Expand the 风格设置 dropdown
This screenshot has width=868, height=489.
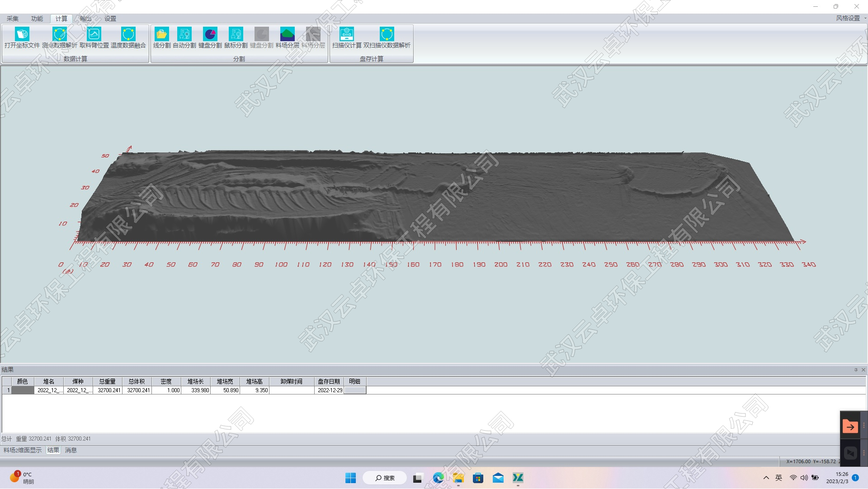coord(851,18)
